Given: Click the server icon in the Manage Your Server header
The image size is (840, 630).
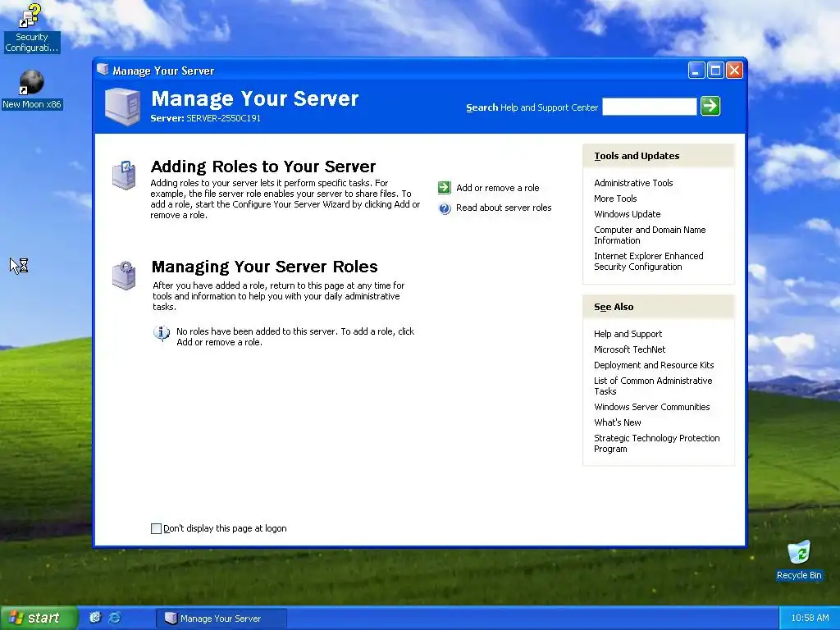Looking at the screenshot, I should pyautogui.click(x=123, y=107).
